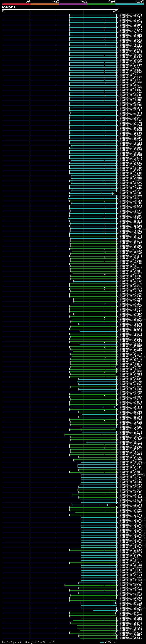This screenshot has height=644, width=146.
Task: Click the green alignment bar for UniRef100_C5XJF3
Action: click(93, 201)
